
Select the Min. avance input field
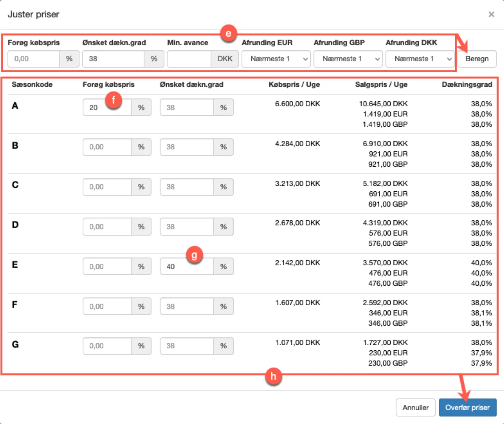(189, 59)
